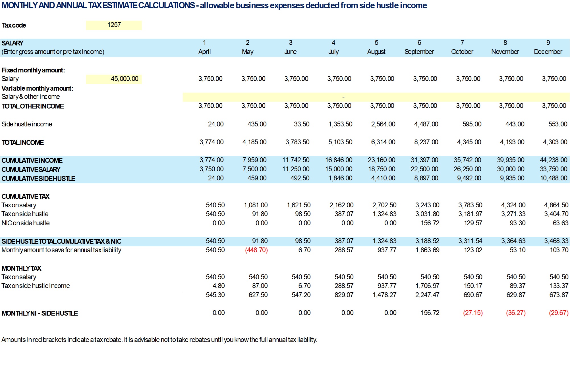Viewport: 570px width, 392px height.
Task: Click the December column header
Action: [548, 52]
